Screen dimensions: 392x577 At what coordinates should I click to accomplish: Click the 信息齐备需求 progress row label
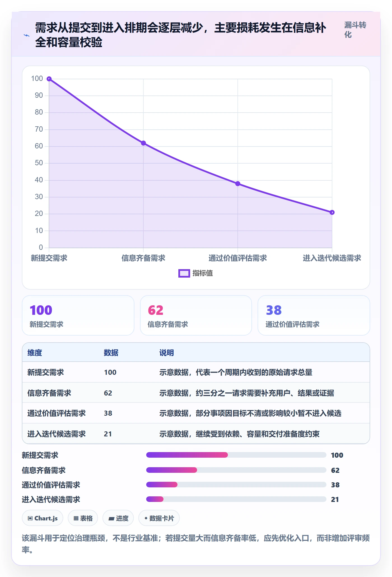(44, 470)
